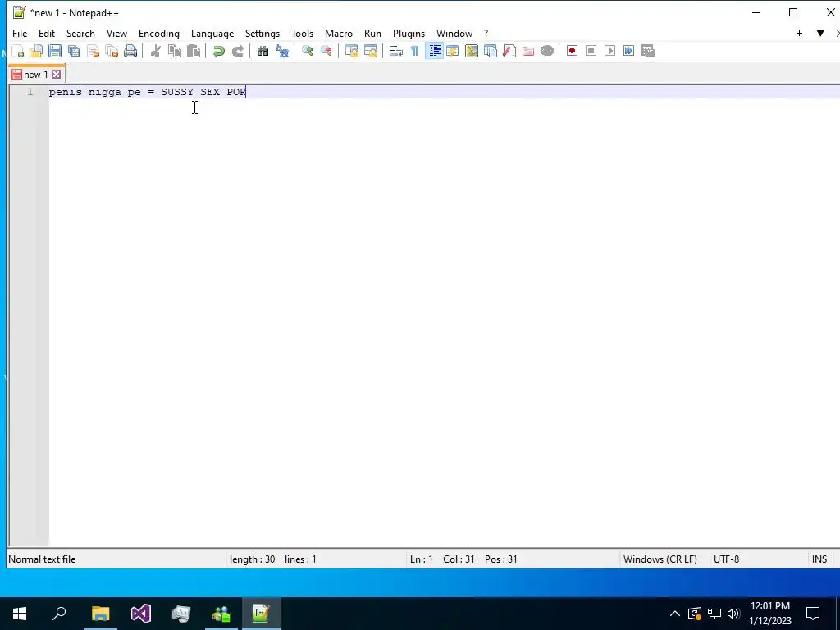Close the 'new 1' tab with its X
The image size is (840, 630).
coord(57,75)
